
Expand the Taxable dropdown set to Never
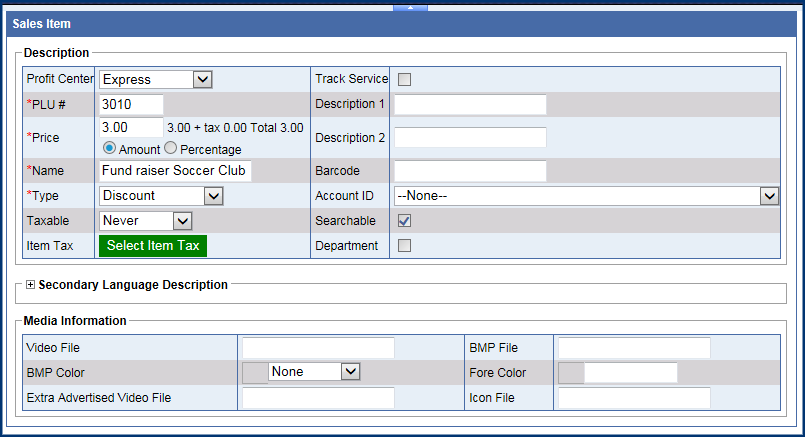[x=145, y=220]
